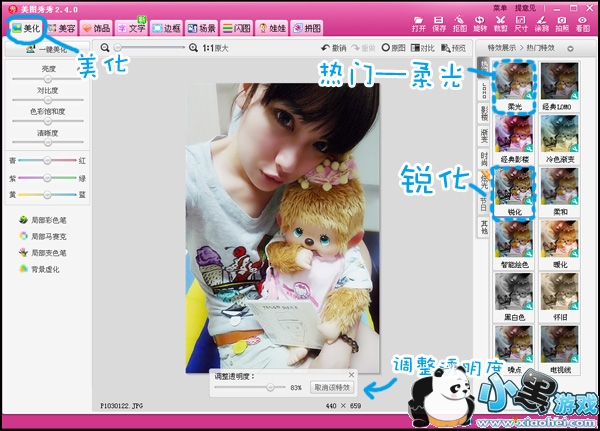Screen dimensions: 600x431
Task: Select the 裁剪 crop tool
Action: point(501,24)
